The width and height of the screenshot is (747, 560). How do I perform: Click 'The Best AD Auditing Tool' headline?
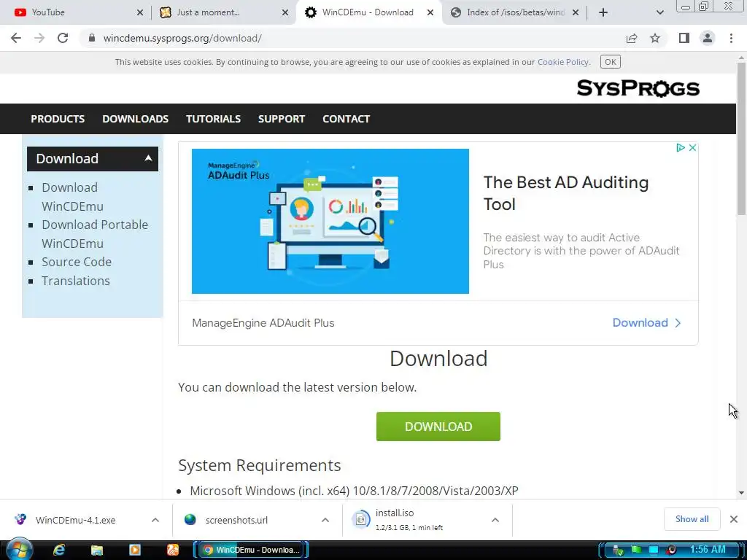tap(565, 193)
